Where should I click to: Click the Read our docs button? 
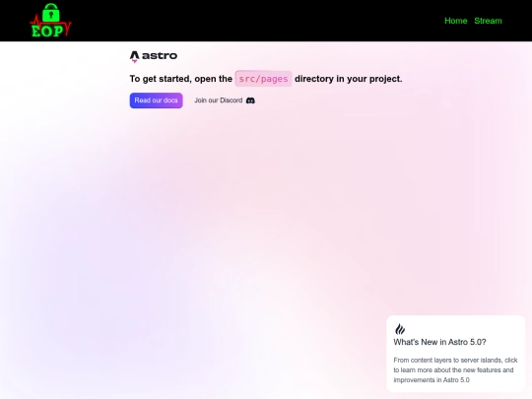156,100
